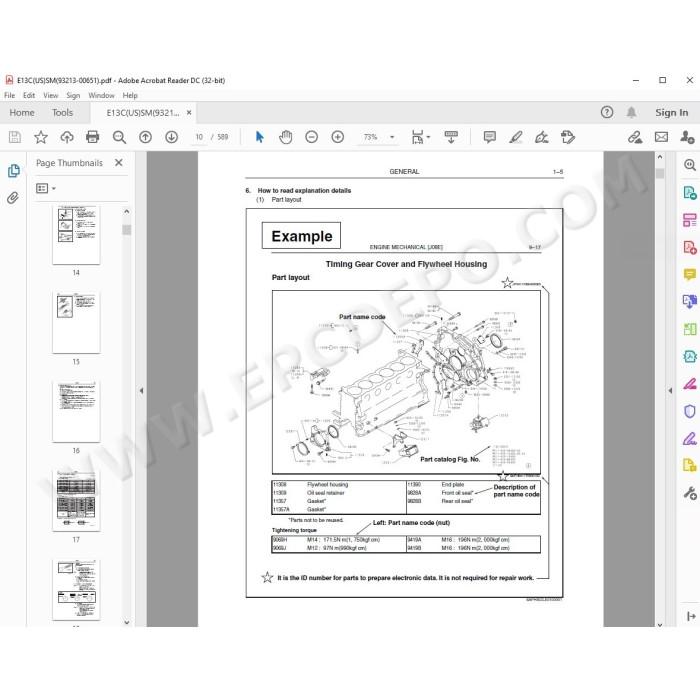This screenshot has width=700, height=700.
Task: Open the Sign menu
Action: click(x=73, y=96)
